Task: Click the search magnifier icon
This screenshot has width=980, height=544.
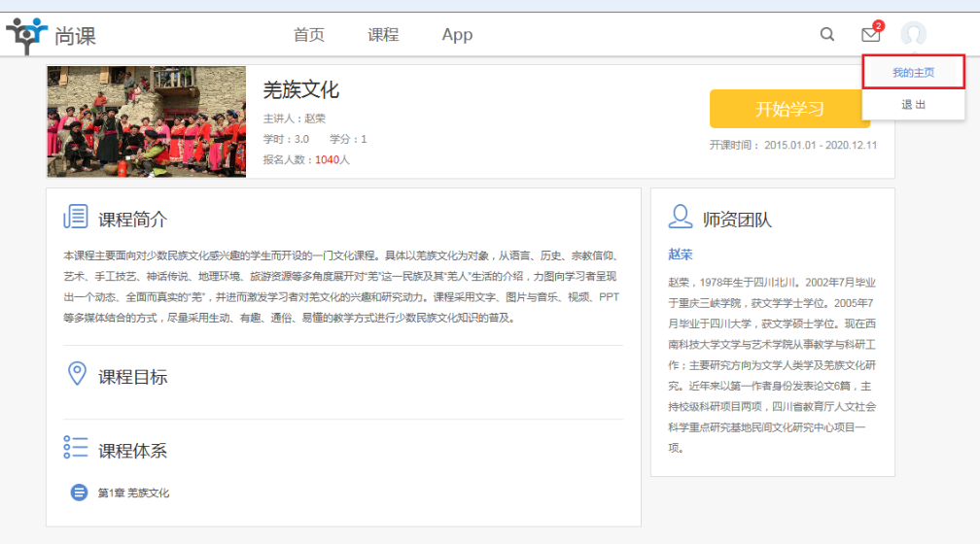Action: 827,35
